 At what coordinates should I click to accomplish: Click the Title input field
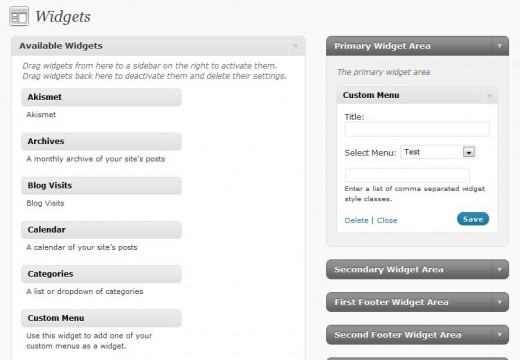[x=417, y=129]
